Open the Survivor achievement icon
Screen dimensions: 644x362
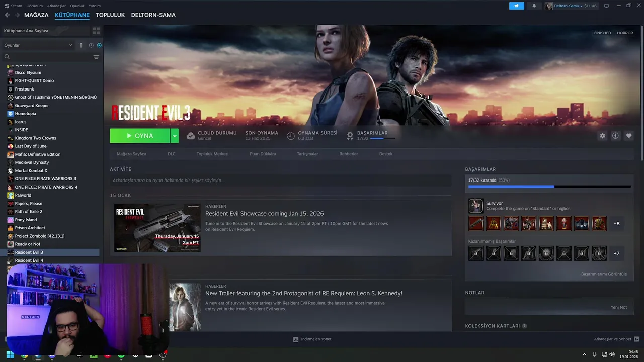coord(476,206)
